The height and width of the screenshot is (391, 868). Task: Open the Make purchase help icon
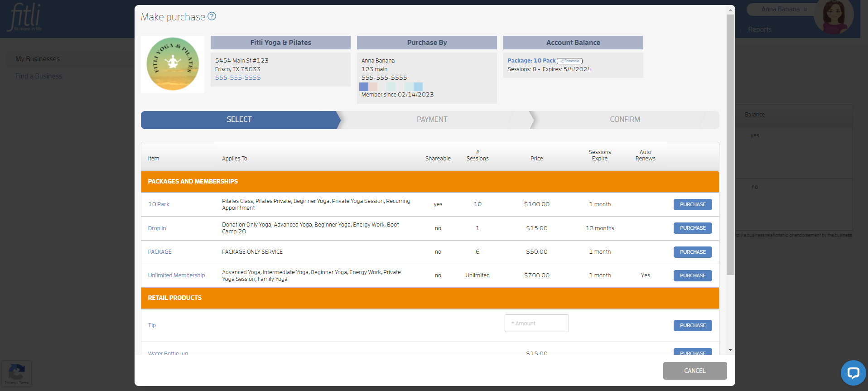coord(212,16)
